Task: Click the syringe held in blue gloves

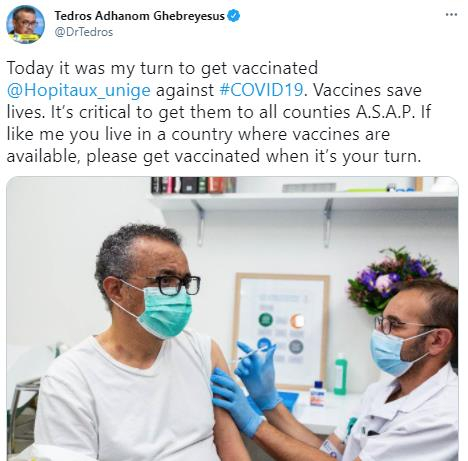Action: click(x=256, y=352)
